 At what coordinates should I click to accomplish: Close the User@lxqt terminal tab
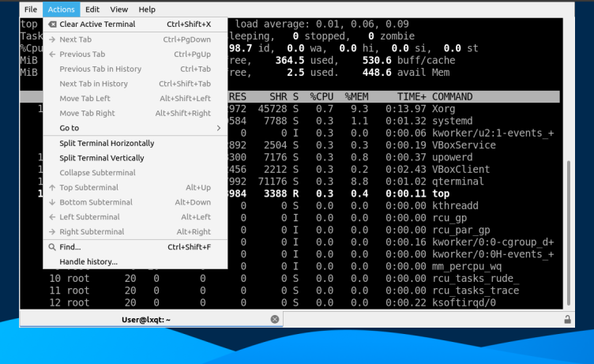pyautogui.click(x=275, y=319)
